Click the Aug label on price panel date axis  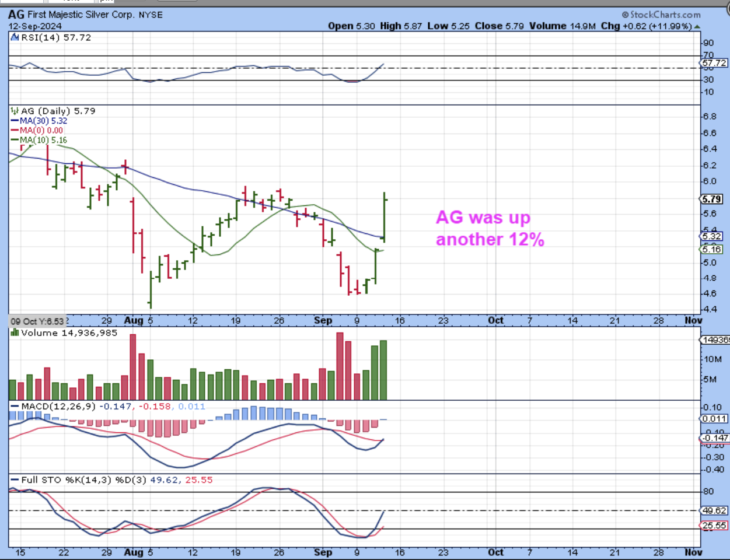point(134,320)
